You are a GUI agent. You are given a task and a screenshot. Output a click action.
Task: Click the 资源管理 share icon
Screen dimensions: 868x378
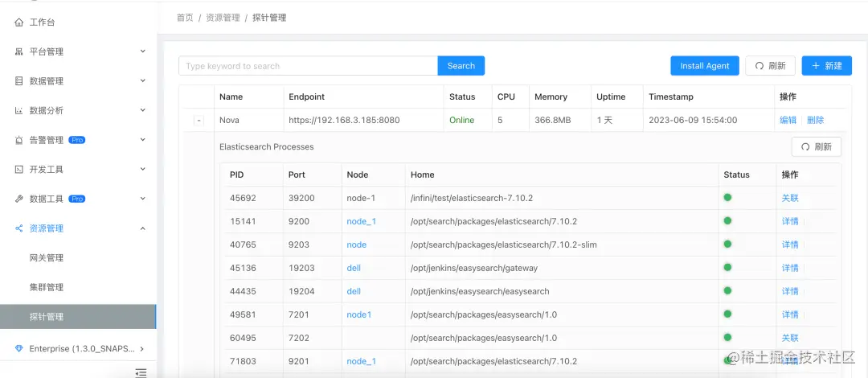pos(18,228)
